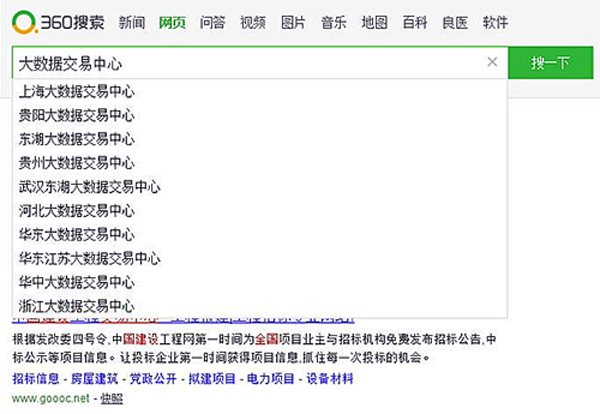The height and width of the screenshot is (414, 600).
Task: Select suggestion 浙江大数据交易中心
Action: [x=260, y=306]
